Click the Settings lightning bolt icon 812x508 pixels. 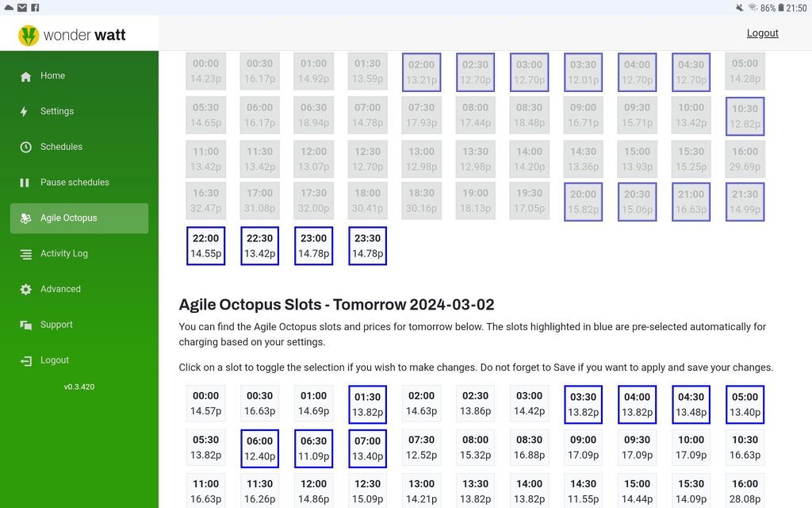click(x=25, y=112)
